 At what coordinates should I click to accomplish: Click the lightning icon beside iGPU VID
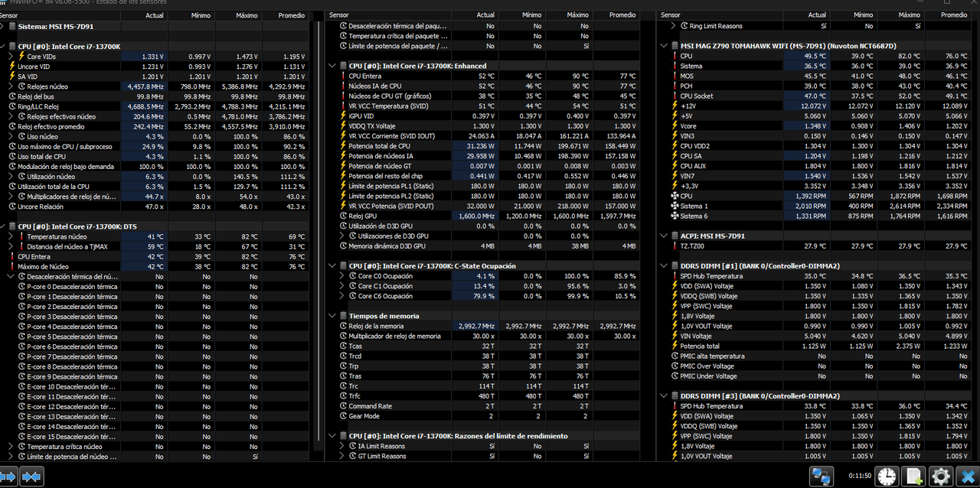(342, 116)
